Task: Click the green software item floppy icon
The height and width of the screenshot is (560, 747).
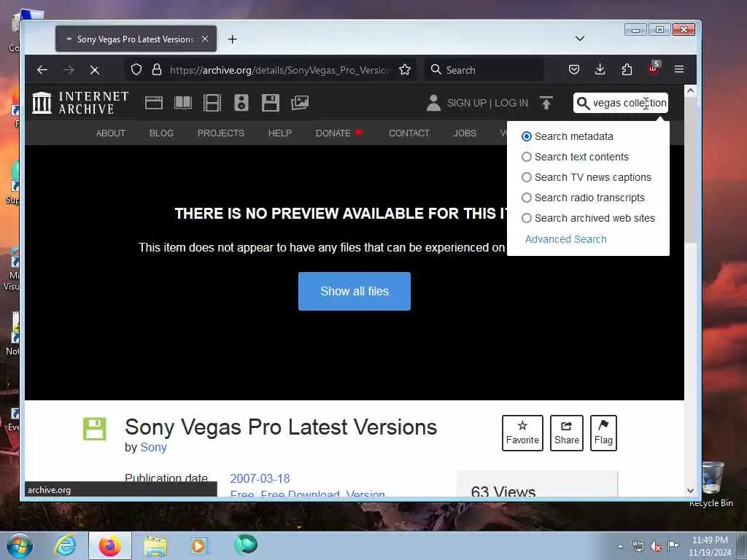Action: pyautogui.click(x=95, y=429)
